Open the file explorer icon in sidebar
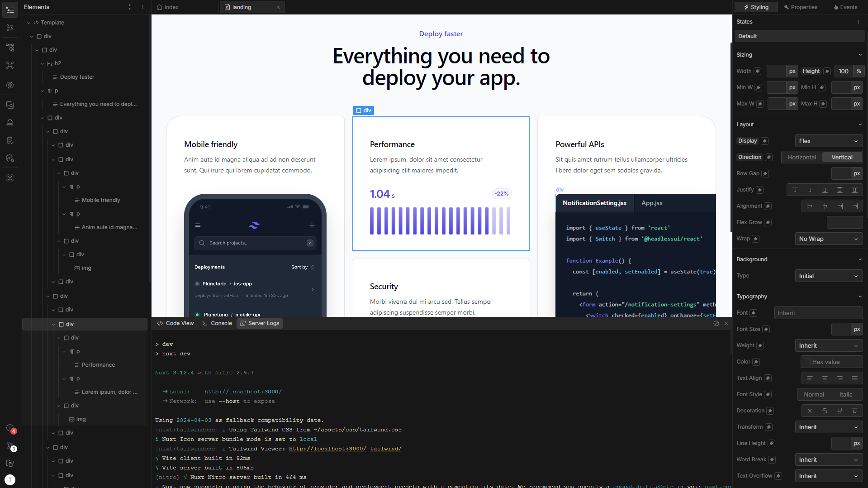 pyautogui.click(x=10, y=463)
